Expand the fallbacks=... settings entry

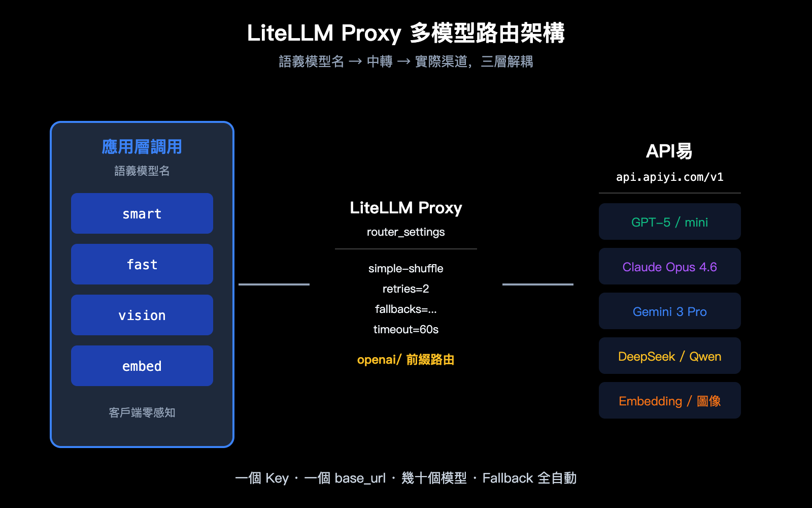click(405, 309)
